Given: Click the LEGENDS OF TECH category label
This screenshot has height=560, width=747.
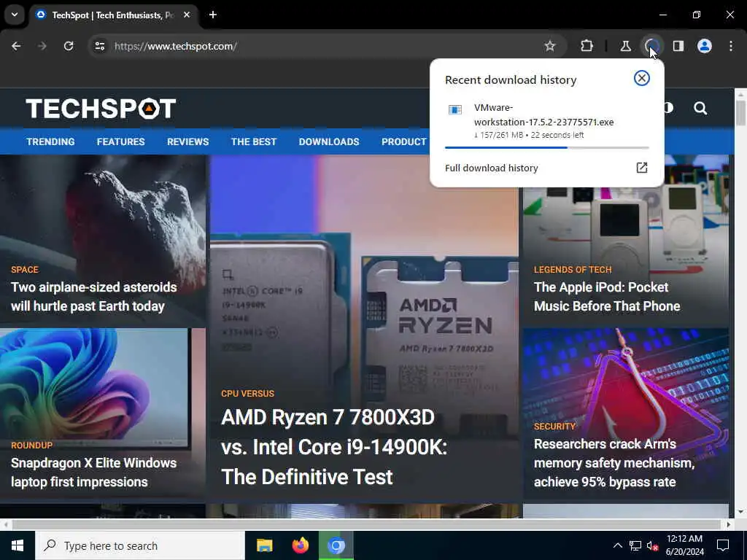Looking at the screenshot, I should coord(573,270).
